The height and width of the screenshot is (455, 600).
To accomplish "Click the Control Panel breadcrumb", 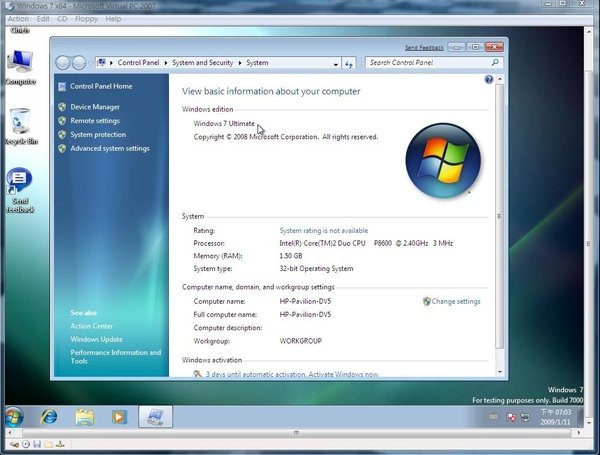I will tap(138, 63).
